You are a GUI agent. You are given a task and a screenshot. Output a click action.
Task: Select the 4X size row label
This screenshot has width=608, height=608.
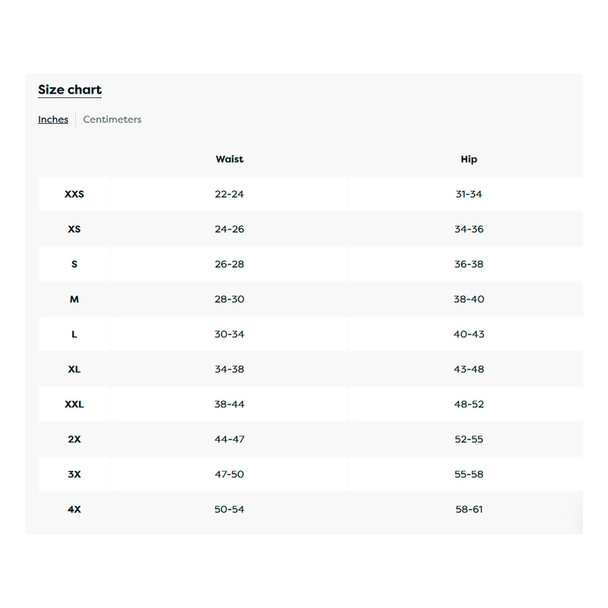click(74, 509)
